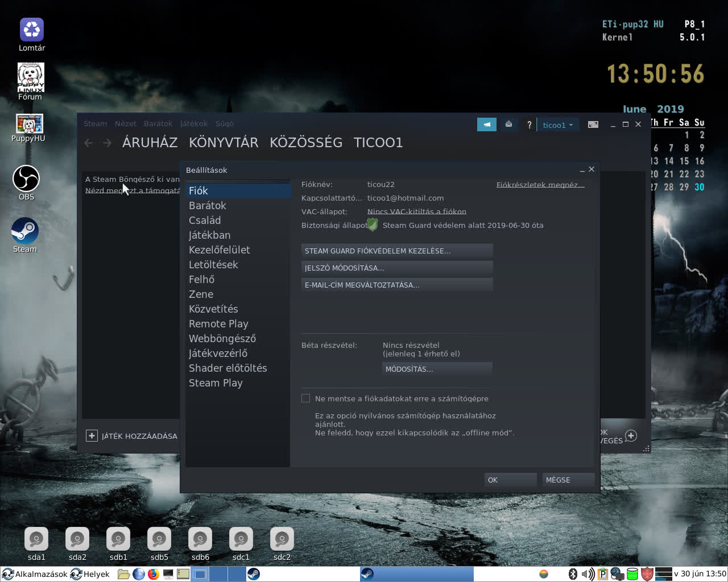Open the sdb6 drive icon
Viewport: 728px width, 582px height.
click(x=200, y=539)
